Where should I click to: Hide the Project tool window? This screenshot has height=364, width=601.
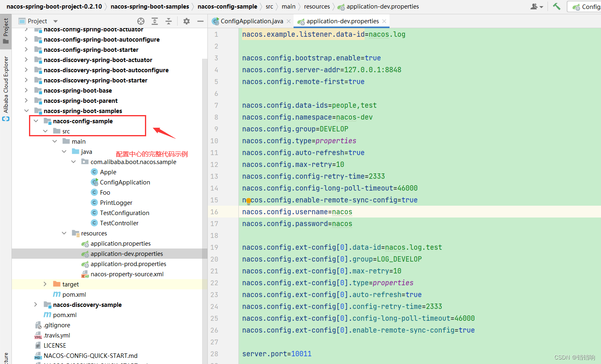pos(200,21)
